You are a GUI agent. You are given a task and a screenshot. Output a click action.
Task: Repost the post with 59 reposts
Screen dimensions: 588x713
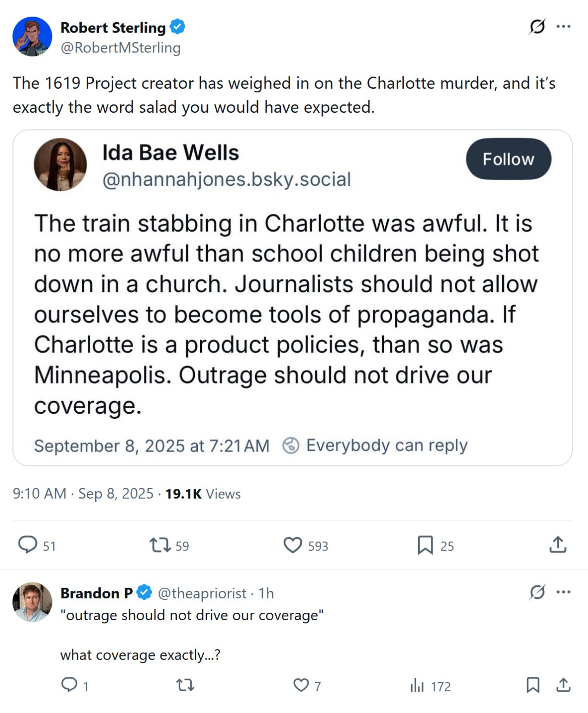pyautogui.click(x=160, y=544)
